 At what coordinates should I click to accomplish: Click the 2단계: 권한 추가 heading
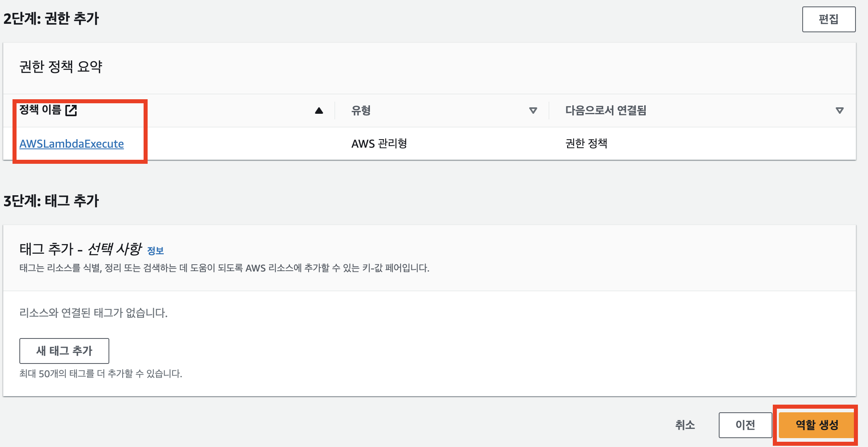(51, 19)
